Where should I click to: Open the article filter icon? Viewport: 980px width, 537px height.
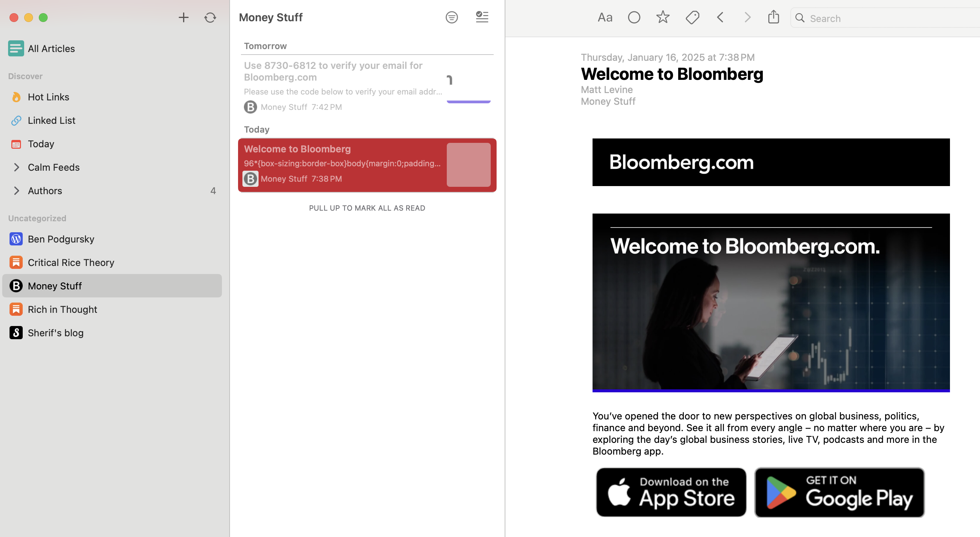pos(452,18)
